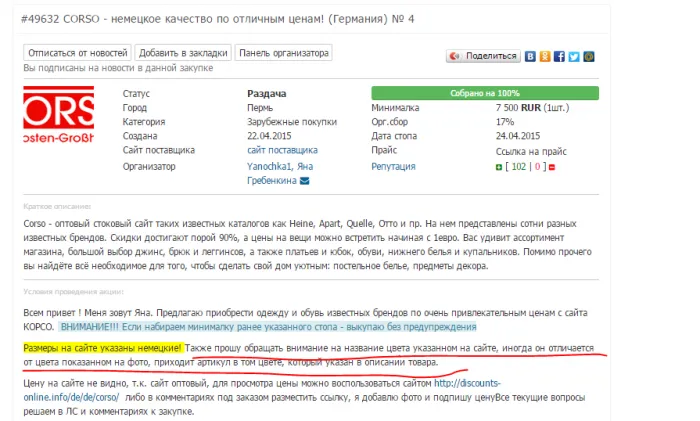Click the envelope icon next to Гребенкина
700x421 pixels.
pyautogui.click(x=304, y=181)
